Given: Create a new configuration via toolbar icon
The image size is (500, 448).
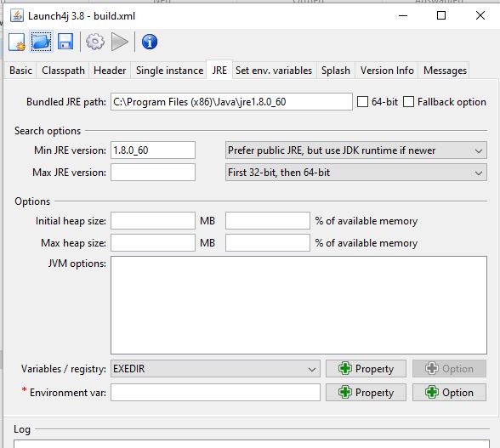Looking at the screenshot, I should pyautogui.click(x=17, y=42).
